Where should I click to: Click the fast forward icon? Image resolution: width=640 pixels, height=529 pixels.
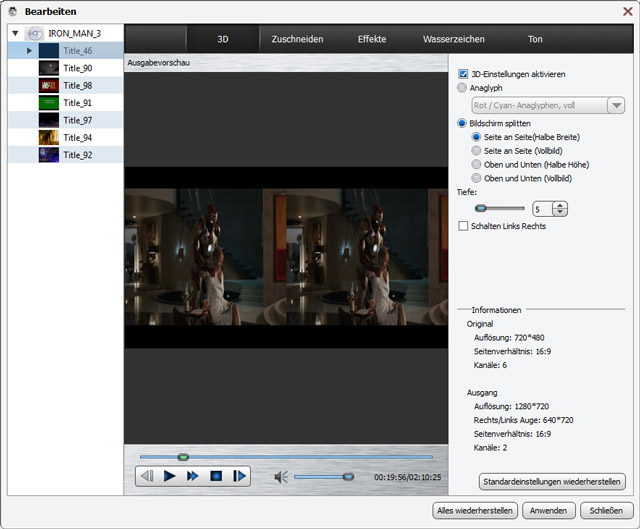(x=193, y=476)
